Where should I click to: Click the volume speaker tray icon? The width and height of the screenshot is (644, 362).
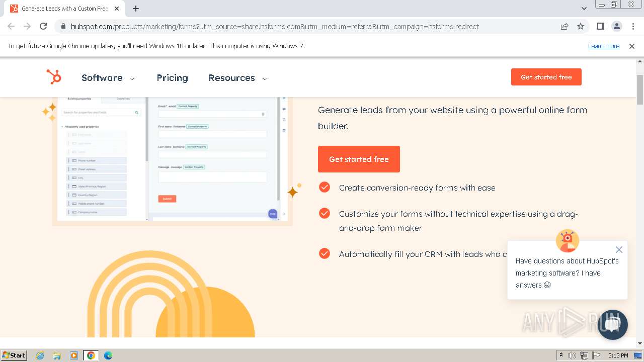click(572, 355)
